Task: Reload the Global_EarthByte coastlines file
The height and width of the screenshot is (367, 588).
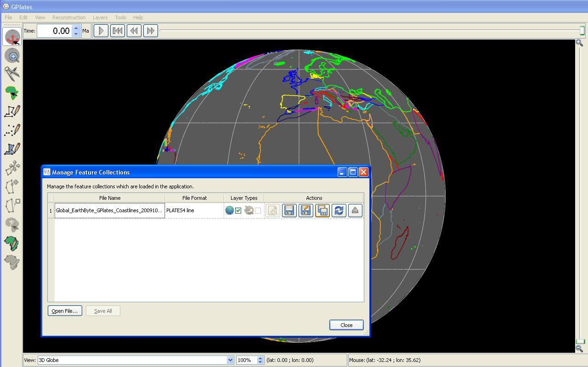Action: click(339, 210)
